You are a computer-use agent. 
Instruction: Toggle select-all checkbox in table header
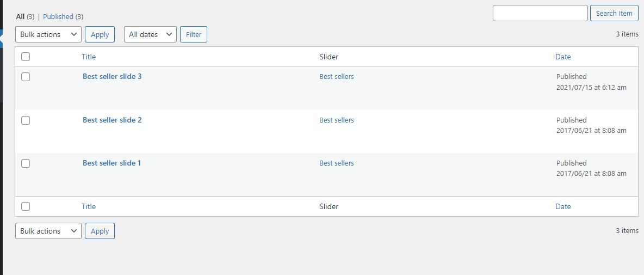[26, 57]
